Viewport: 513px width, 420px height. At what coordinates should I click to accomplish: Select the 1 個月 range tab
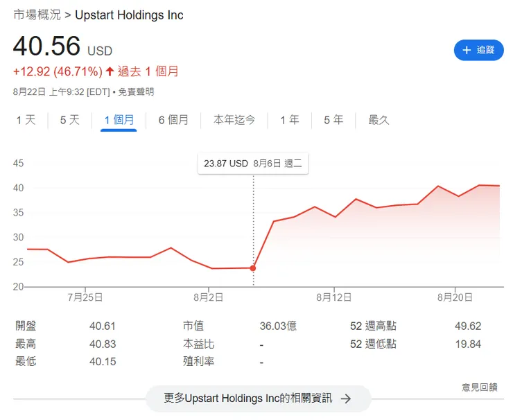pyautogui.click(x=119, y=120)
